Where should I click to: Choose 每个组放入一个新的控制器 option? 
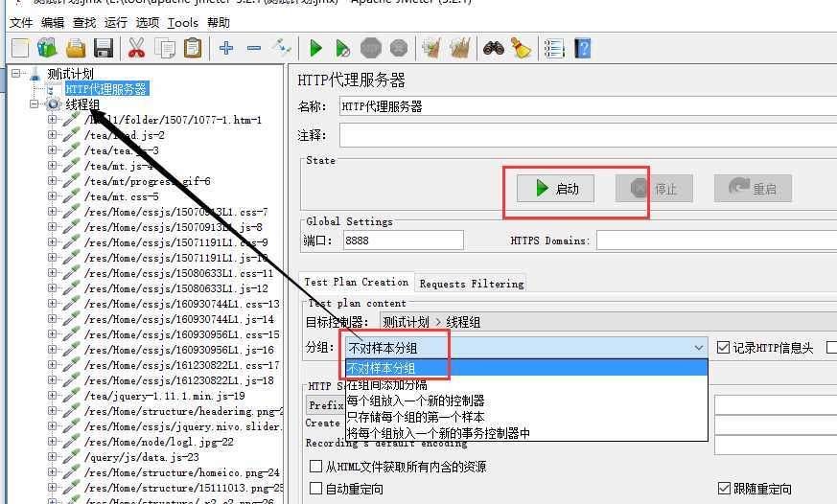[527, 401]
